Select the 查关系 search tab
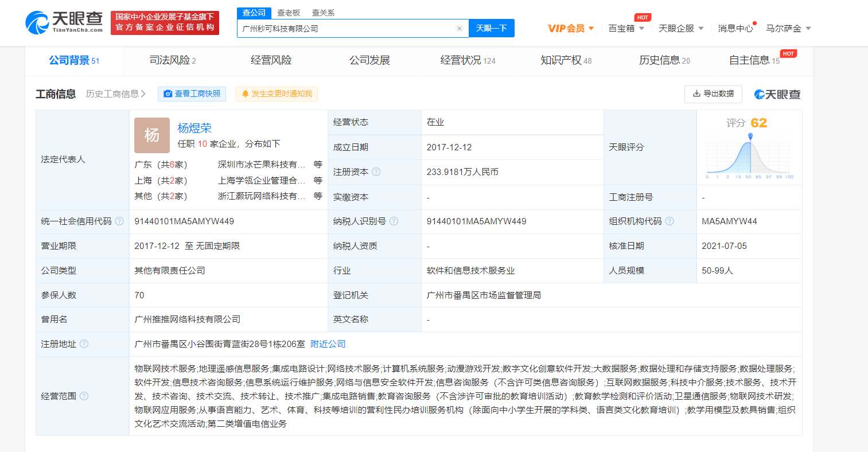Screen dimensions: 868x452 click(323, 13)
